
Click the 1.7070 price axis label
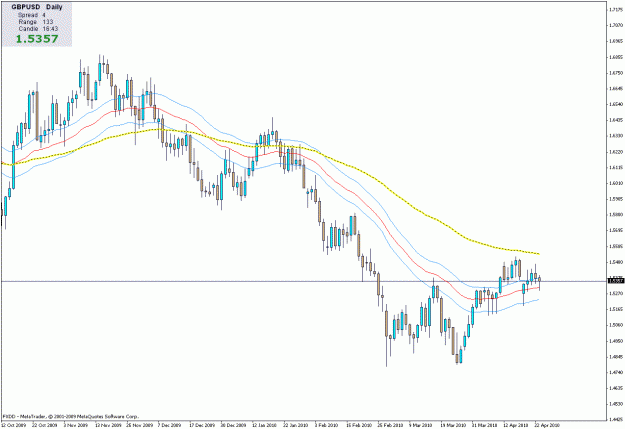tap(616, 25)
